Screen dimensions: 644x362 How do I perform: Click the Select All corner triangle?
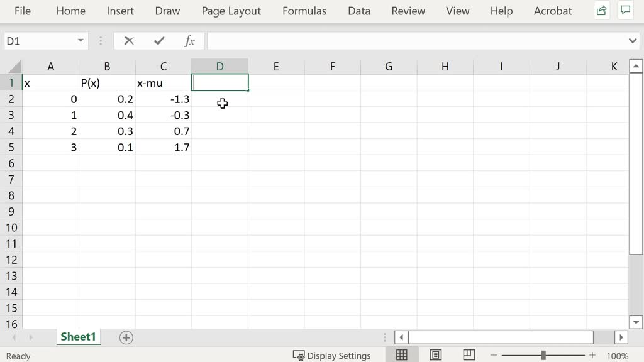tap(15, 67)
